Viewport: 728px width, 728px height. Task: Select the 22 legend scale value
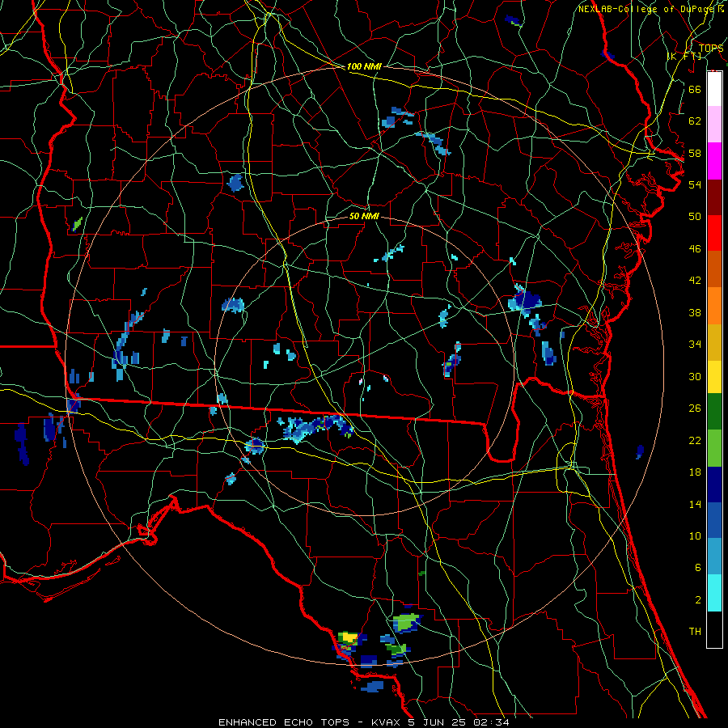[x=695, y=440]
